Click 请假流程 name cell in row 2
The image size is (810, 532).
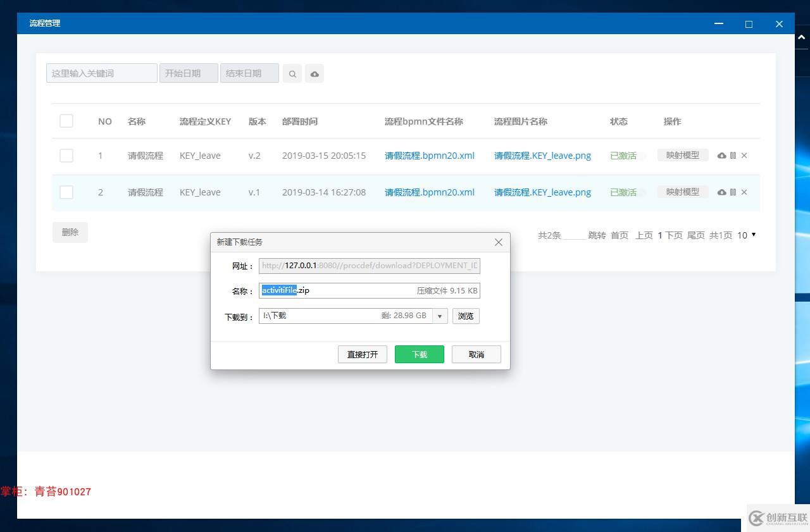(x=146, y=192)
